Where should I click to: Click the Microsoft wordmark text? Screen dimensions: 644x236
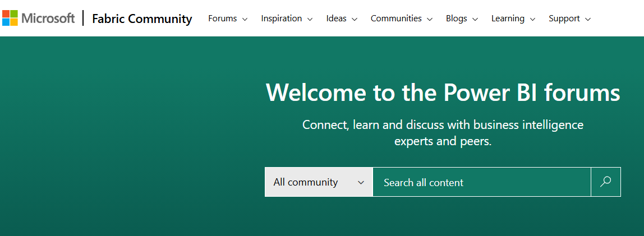click(x=48, y=18)
